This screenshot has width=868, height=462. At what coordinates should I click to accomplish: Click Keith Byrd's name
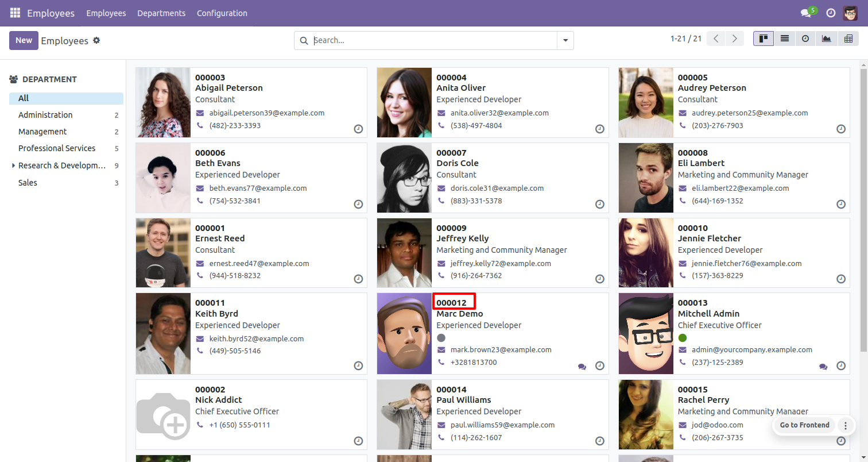click(x=216, y=314)
